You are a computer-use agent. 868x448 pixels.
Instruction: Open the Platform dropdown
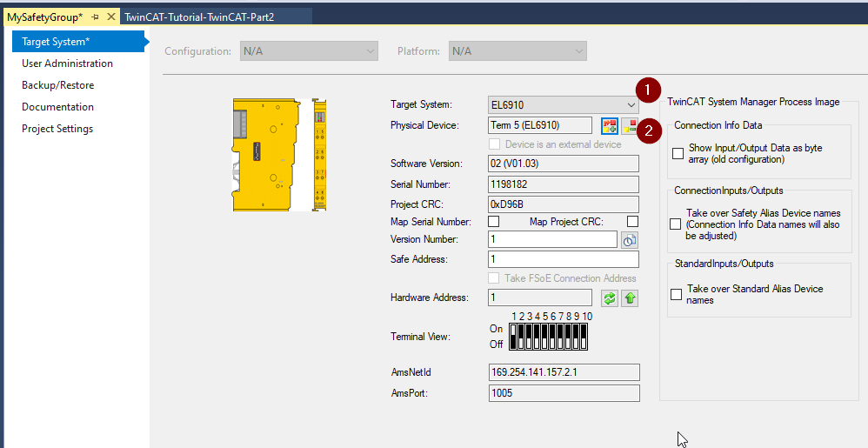pyautogui.click(x=517, y=51)
